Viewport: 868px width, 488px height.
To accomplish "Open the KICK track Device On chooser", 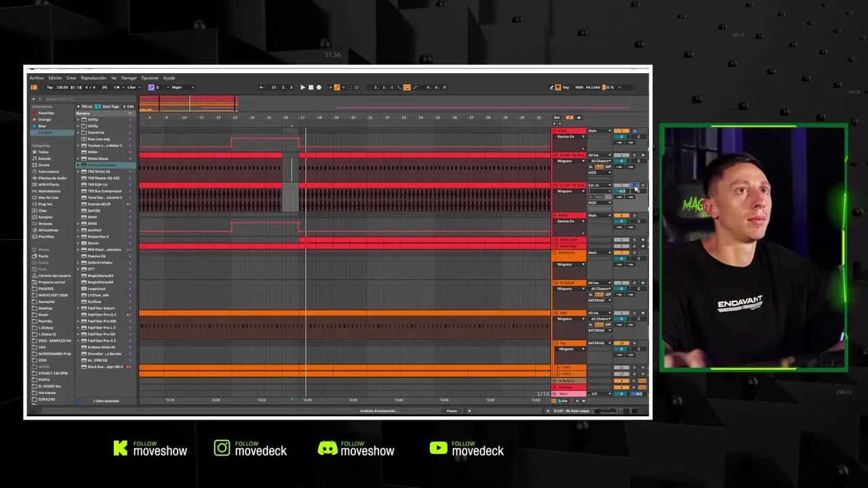I will pyautogui.click(x=570, y=137).
